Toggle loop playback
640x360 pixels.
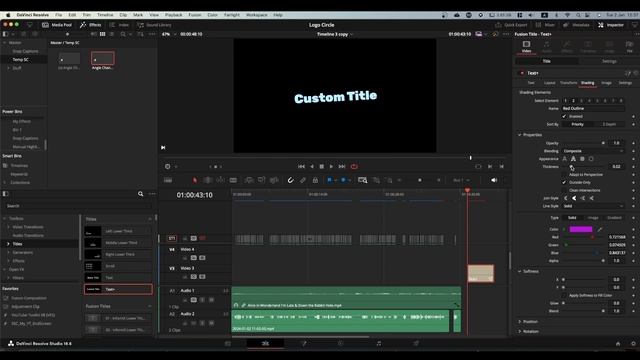tap(354, 167)
